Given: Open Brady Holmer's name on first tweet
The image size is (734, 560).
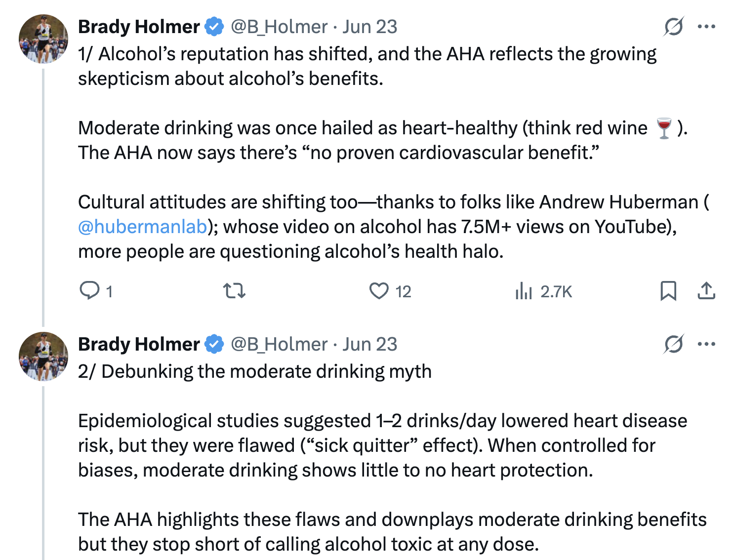Looking at the screenshot, I should (139, 27).
